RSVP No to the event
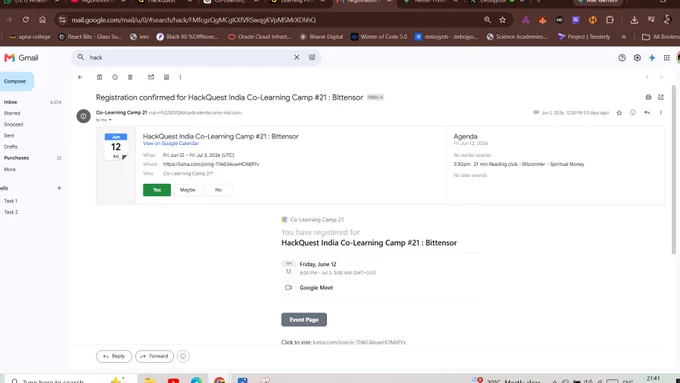Image resolution: width=680 pixels, height=383 pixels. click(218, 190)
